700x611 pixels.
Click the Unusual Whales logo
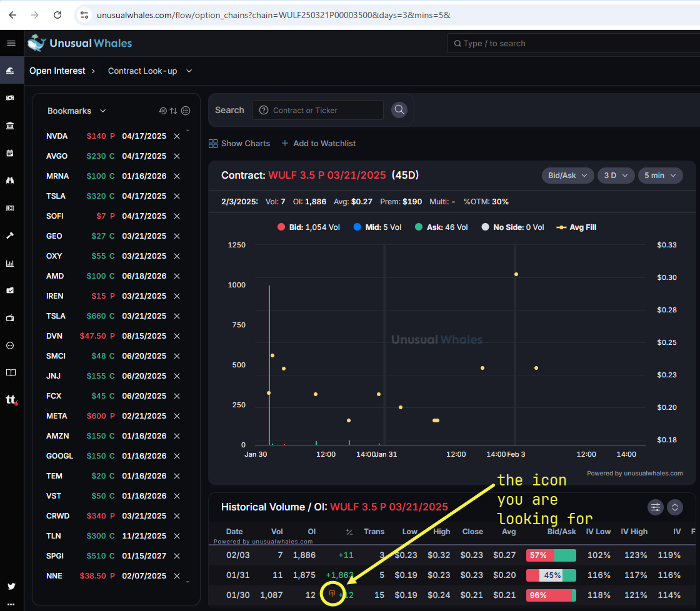point(79,43)
